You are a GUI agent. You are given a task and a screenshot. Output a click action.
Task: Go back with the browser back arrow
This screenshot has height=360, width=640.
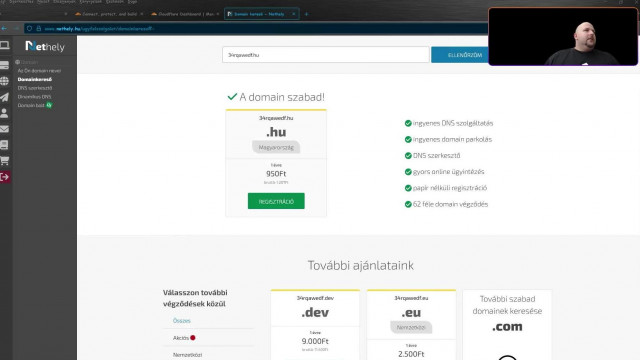(x=4, y=29)
